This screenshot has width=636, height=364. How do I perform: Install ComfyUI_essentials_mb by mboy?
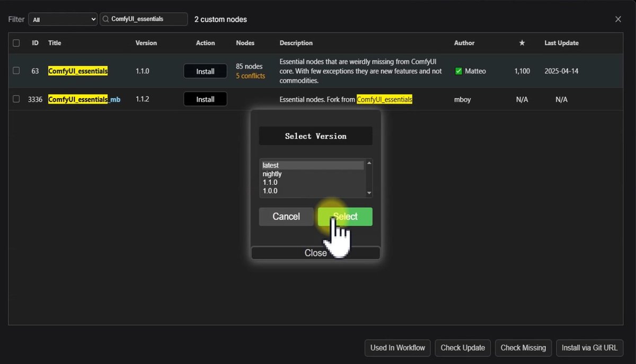coord(205,99)
